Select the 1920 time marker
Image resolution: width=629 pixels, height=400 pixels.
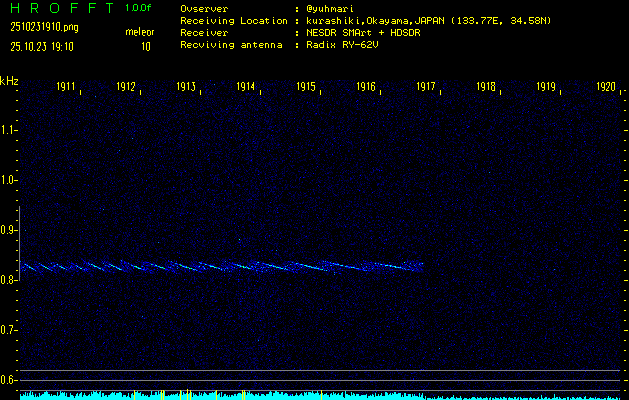click(x=605, y=88)
